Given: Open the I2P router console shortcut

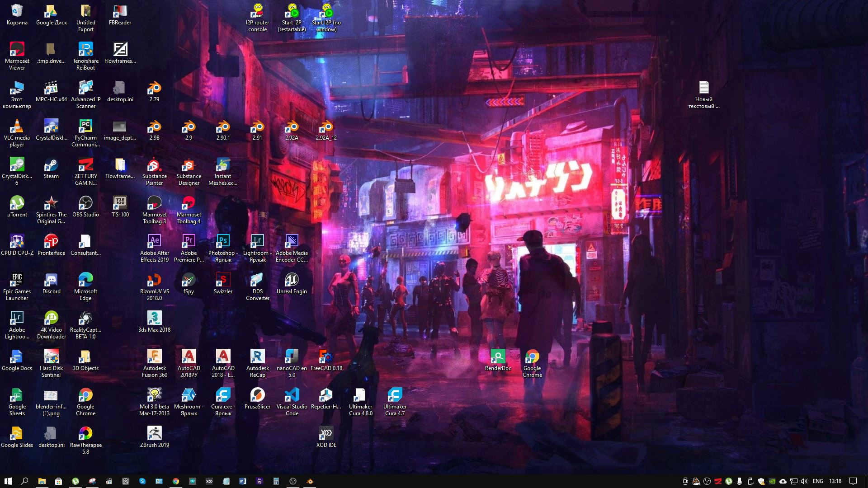Looking at the screenshot, I should pyautogui.click(x=257, y=18).
